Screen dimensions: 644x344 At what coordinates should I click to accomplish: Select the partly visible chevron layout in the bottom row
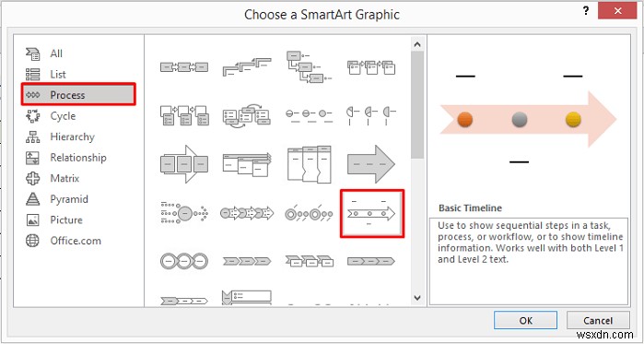pos(184,301)
